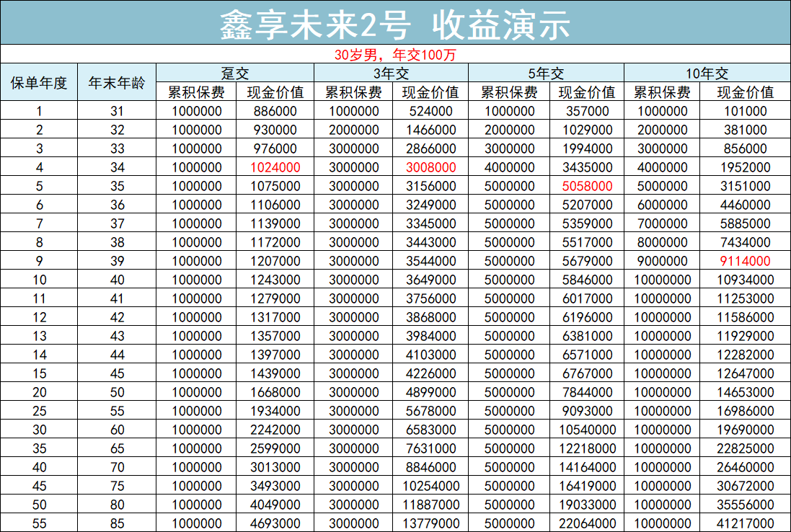Click the 保单年度 column header
This screenshot has width=791, height=532.
pos(39,83)
